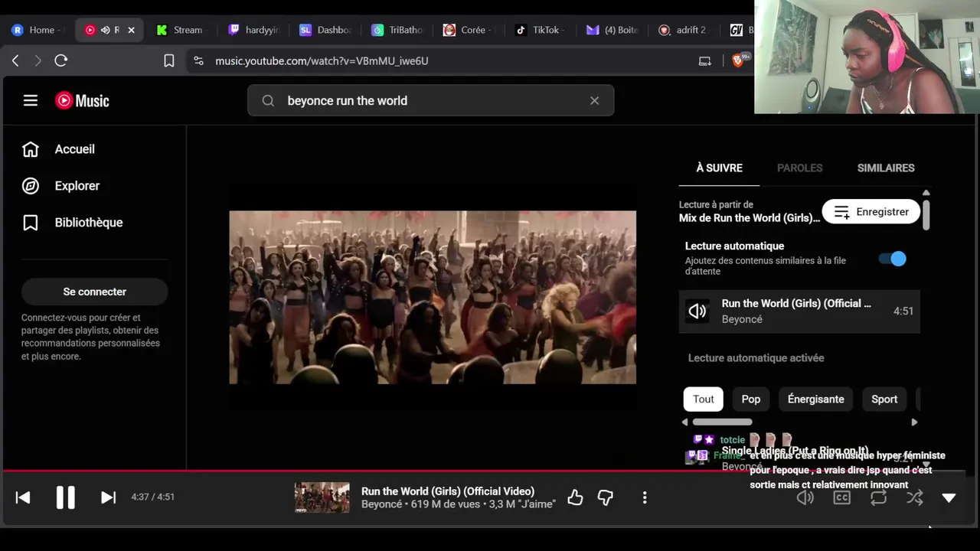Toggle the Lecture automatique switch
This screenshot has height=551, width=980.
[x=892, y=259]
